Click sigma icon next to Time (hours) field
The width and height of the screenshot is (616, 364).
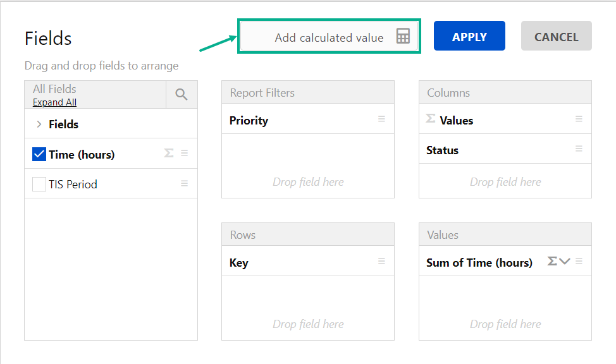[169, 153]
